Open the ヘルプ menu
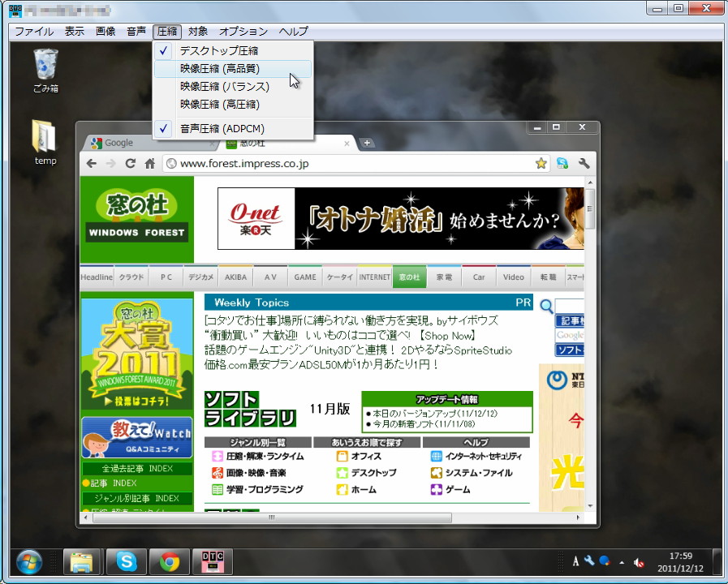Screen dimensions: 728x584 294,32
